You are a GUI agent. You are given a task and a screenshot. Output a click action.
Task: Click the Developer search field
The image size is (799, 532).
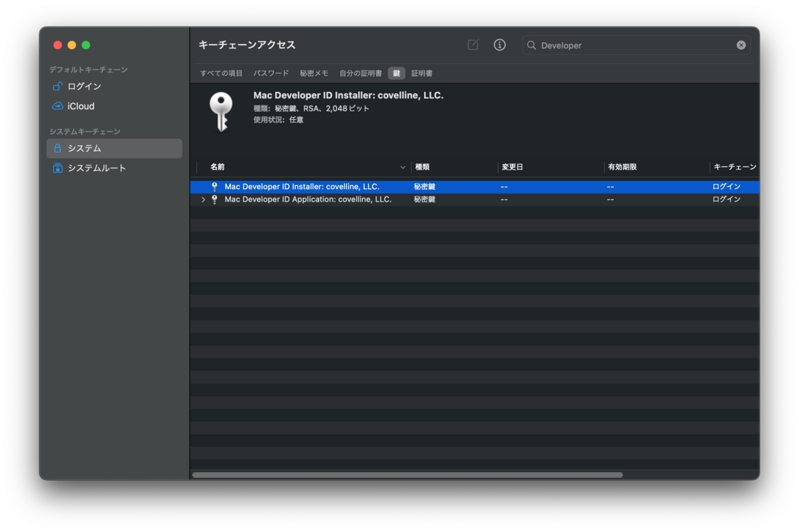point(636,45)
